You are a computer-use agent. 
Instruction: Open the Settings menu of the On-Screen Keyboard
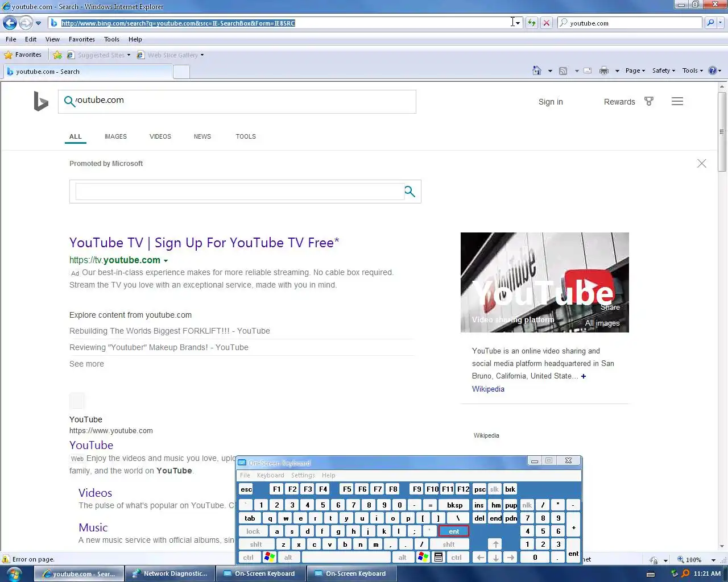click(x=303, y=475)
